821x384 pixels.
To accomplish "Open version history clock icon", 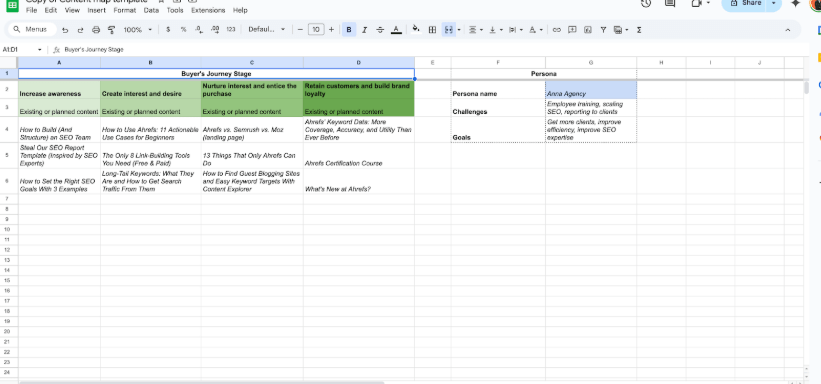I will point(646,4).
